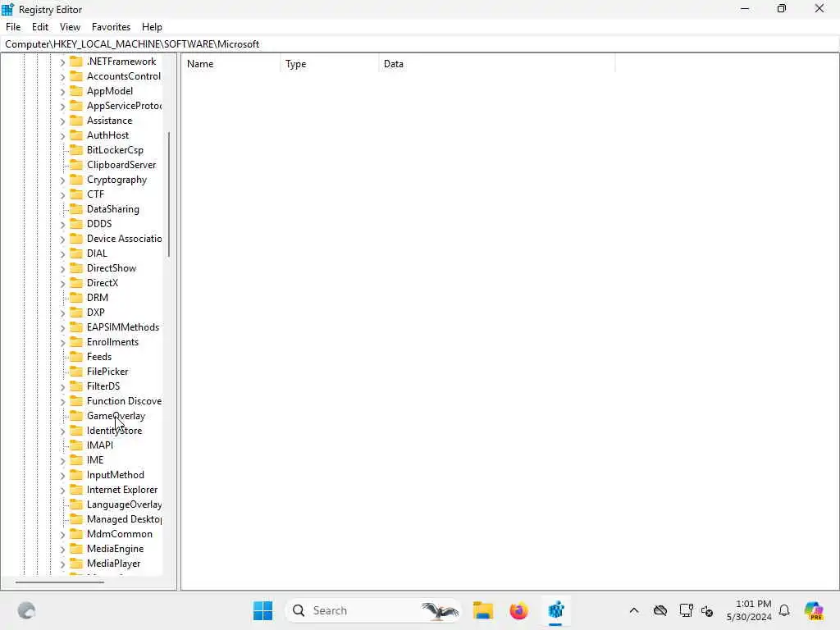Select the DataSharing folder icon

click(x=76, y=209)
